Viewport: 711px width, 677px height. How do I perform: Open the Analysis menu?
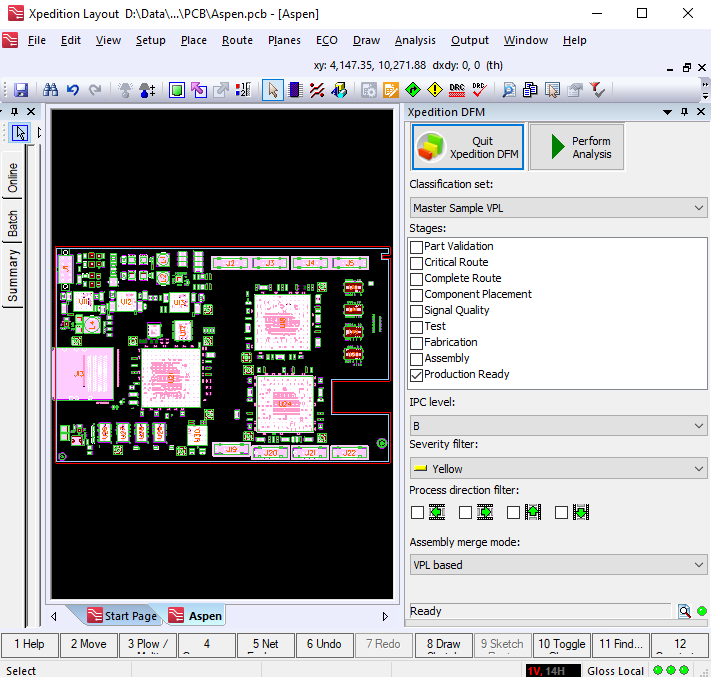pyautogui.click(x=415, y=40)
